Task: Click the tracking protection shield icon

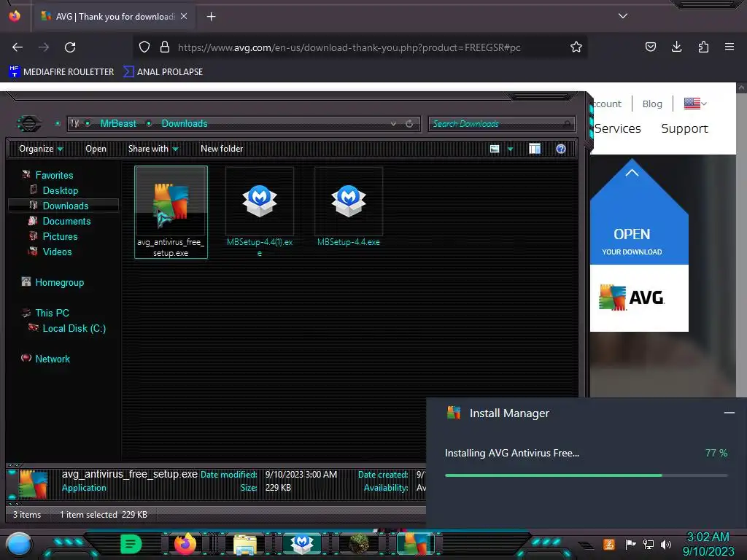Action: pos(144,47)
